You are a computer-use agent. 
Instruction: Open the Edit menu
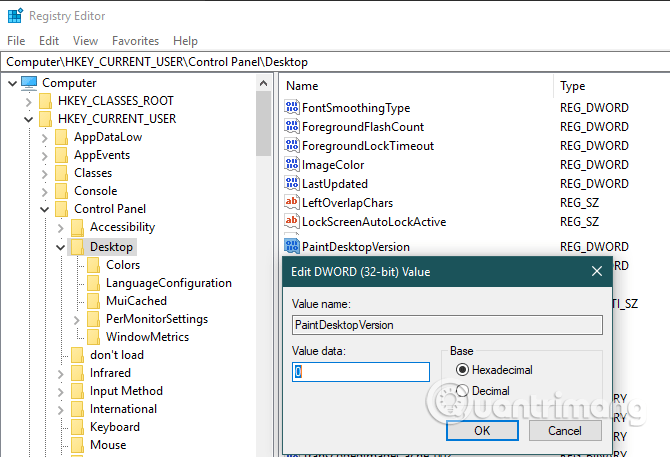tap(49, 41)
